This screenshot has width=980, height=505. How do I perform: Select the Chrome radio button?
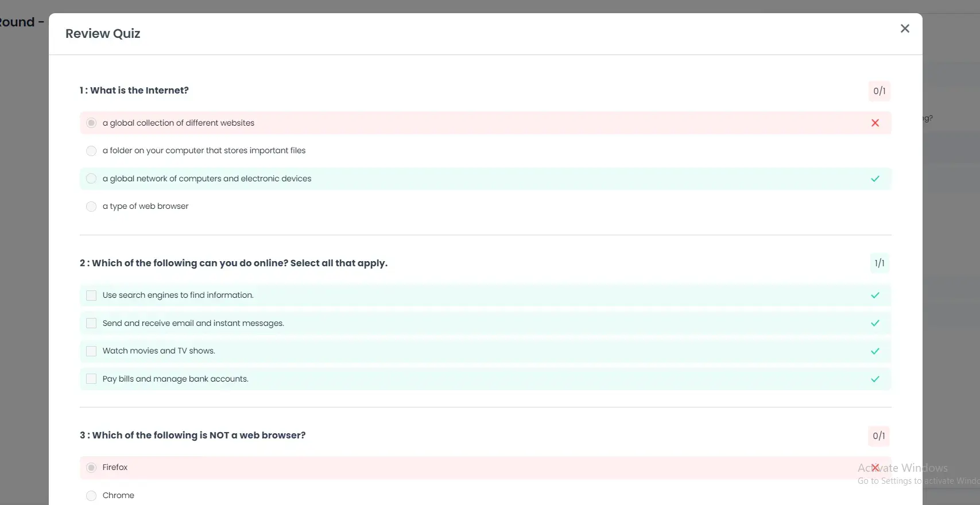pyautogui.click(x=91, y=495)
